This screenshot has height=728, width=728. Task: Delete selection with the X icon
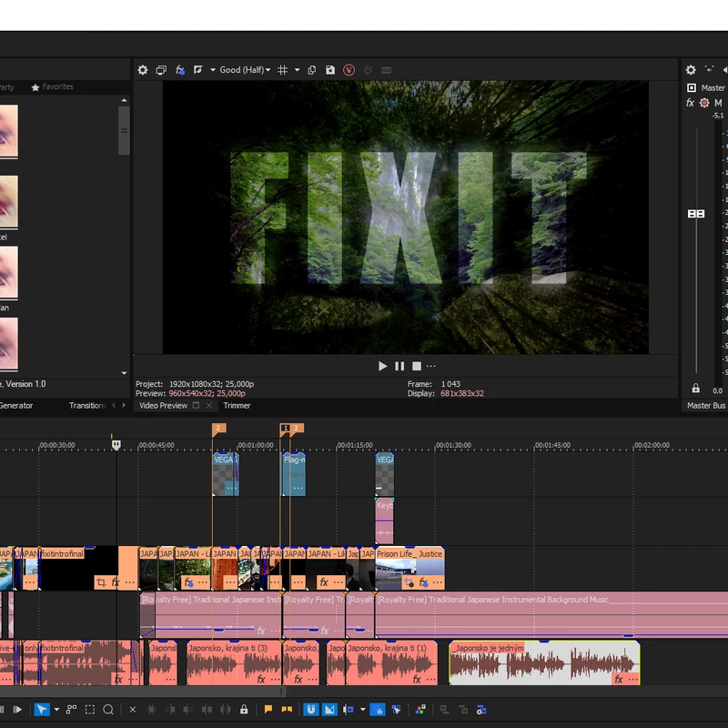coord(132,710)
